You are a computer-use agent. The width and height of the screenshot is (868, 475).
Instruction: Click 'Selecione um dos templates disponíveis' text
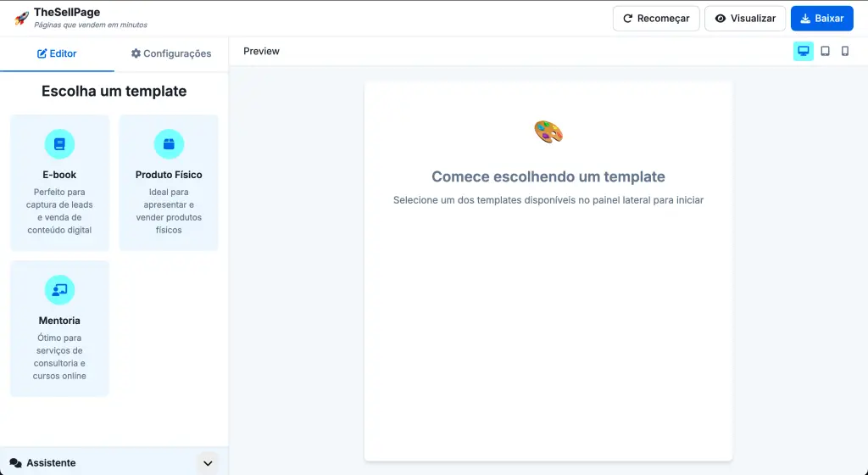point(548,200)
